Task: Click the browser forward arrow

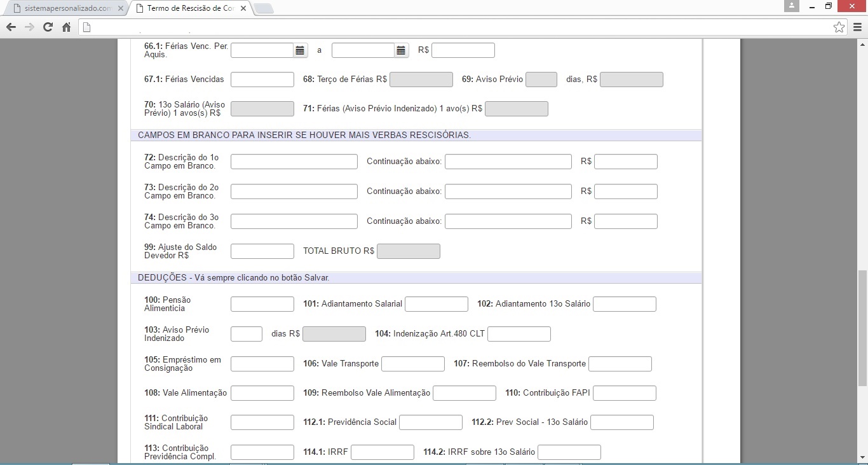Action: [29, 27]
